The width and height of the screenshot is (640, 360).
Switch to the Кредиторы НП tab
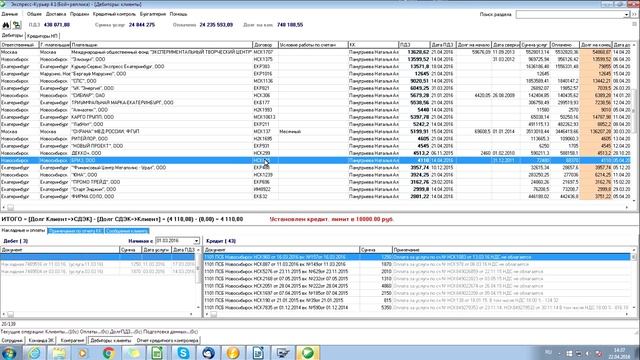pos(42,36)
